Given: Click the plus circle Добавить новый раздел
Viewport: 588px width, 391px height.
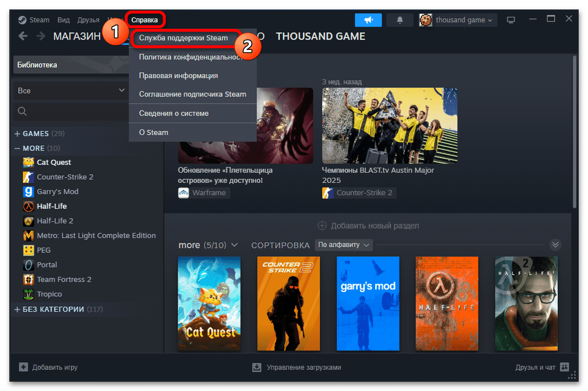Looking at the screenshot, I should coord(322,226).
